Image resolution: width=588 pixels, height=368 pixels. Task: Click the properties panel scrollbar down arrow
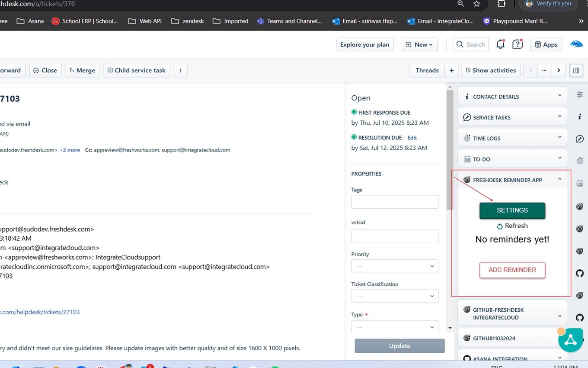click(x=450, y=328)
